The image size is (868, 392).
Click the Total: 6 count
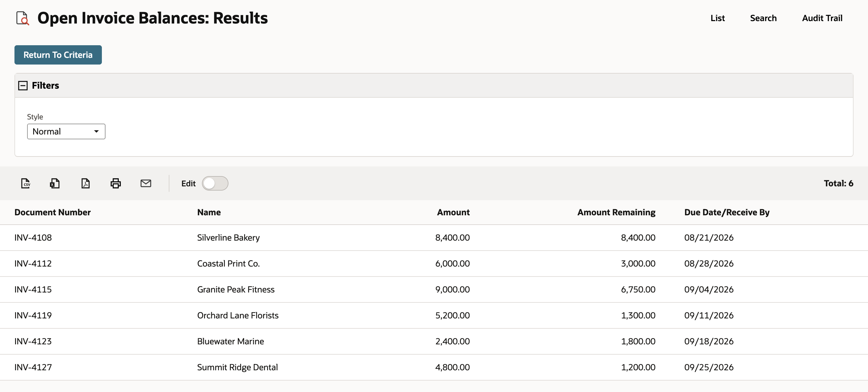pos(838,183)
